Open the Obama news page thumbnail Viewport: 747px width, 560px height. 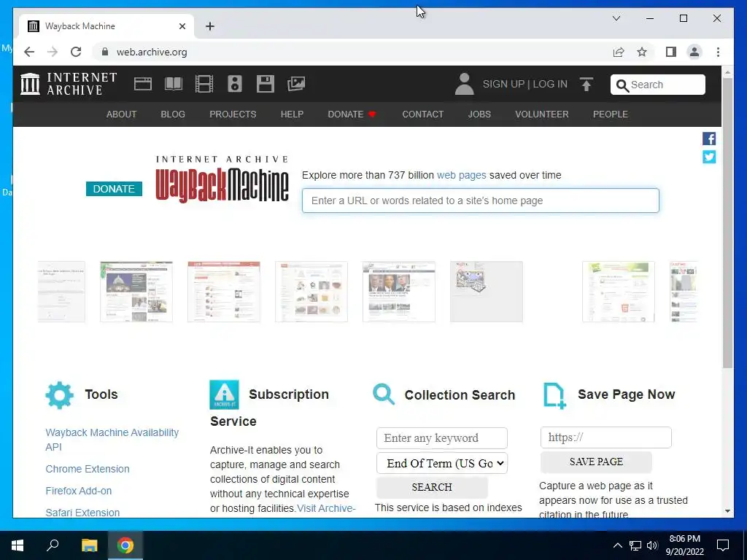point(399,292)
